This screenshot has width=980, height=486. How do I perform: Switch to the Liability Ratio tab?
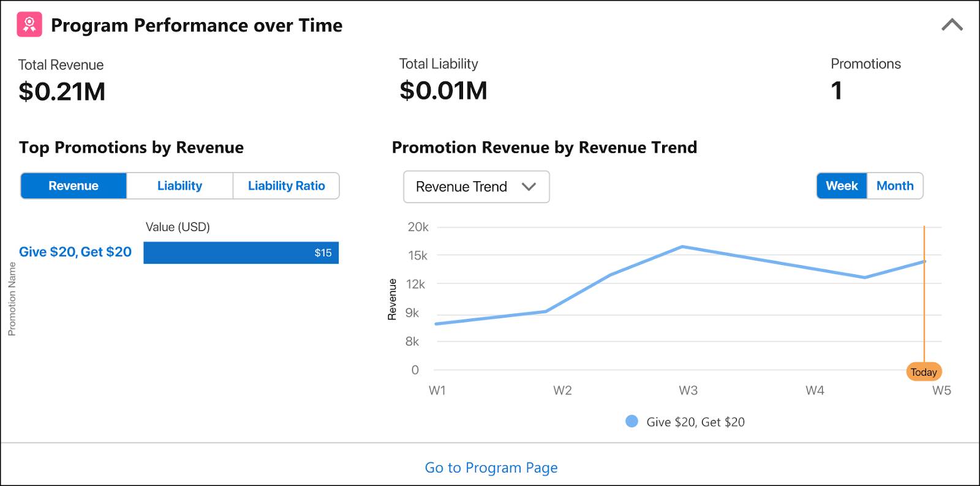point(286,185)
